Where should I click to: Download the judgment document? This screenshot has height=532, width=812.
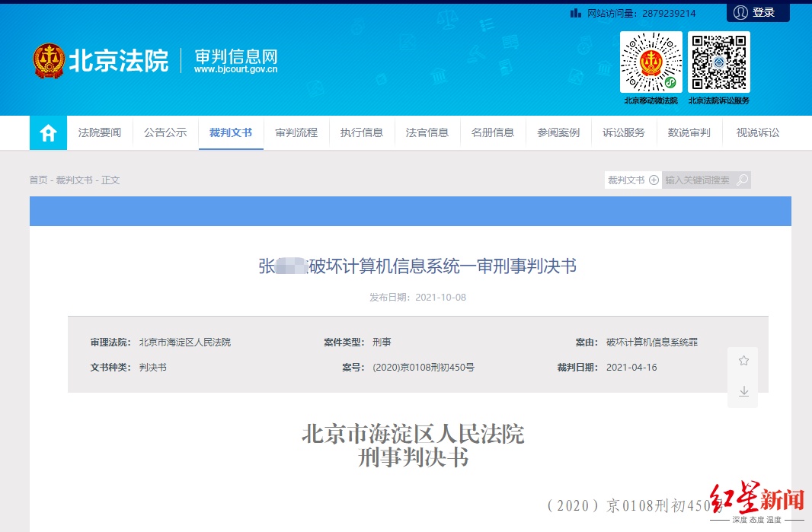743,391
